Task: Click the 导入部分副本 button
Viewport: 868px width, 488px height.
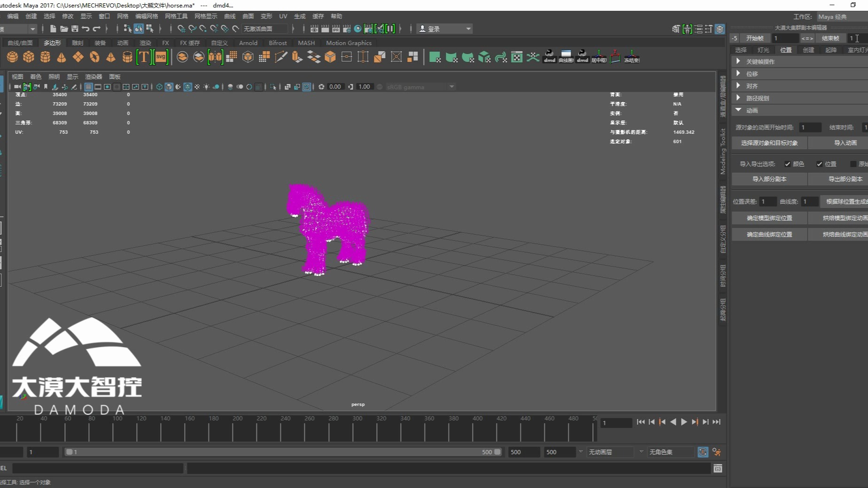Action: [x=769, y=179]
